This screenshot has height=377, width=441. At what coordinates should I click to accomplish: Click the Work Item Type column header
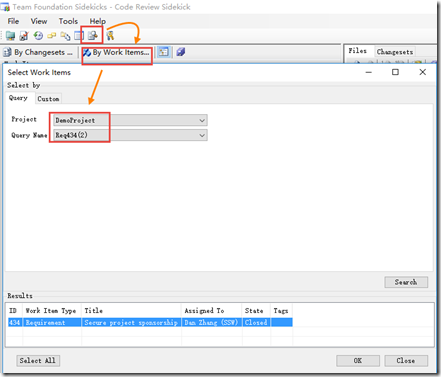pyautogui.click(x=52, y=311)
